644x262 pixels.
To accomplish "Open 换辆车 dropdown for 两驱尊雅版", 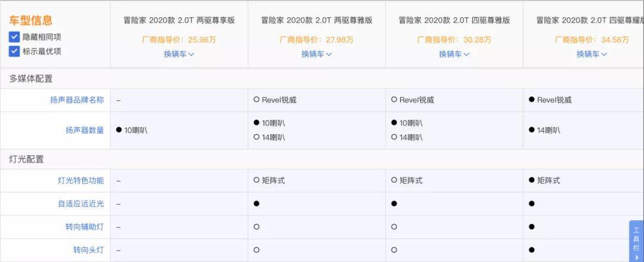I will point(317,54).
